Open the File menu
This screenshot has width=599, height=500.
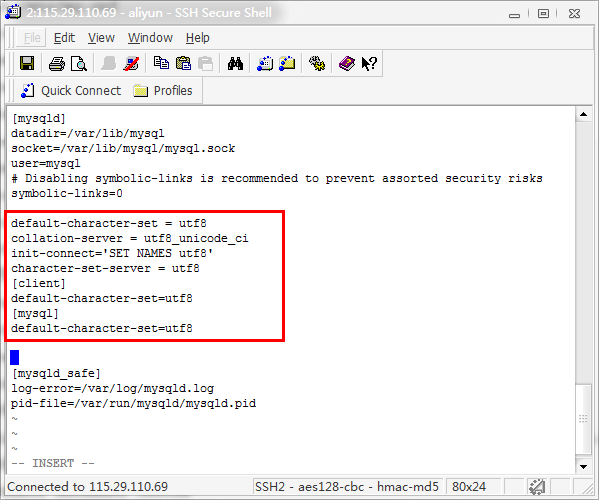click(32, 38)
